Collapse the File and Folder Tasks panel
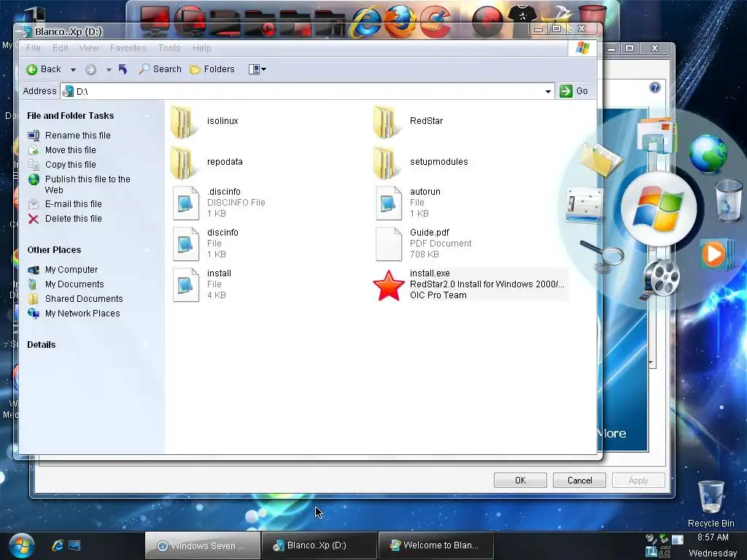This screenshot has height=560, width=747. pos(147,116)
